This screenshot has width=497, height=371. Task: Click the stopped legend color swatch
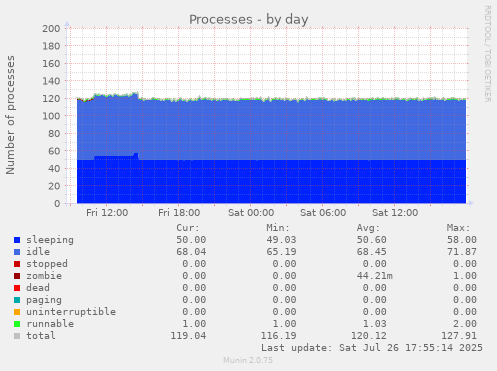click(17, 264)
